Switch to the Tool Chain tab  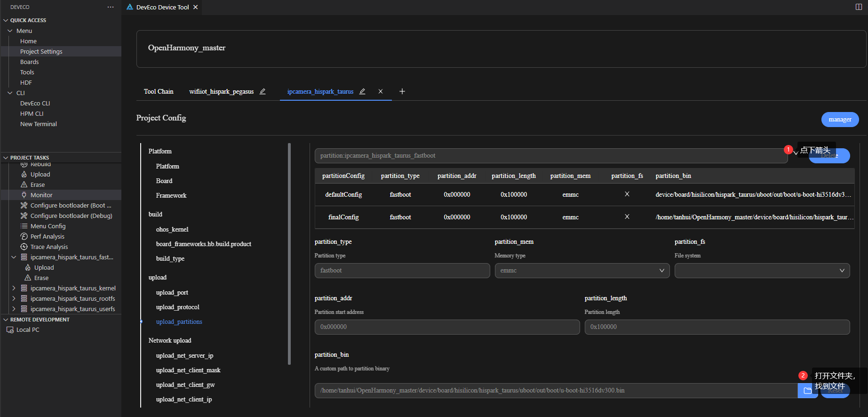pyautogui.click(x=159, y=91)
